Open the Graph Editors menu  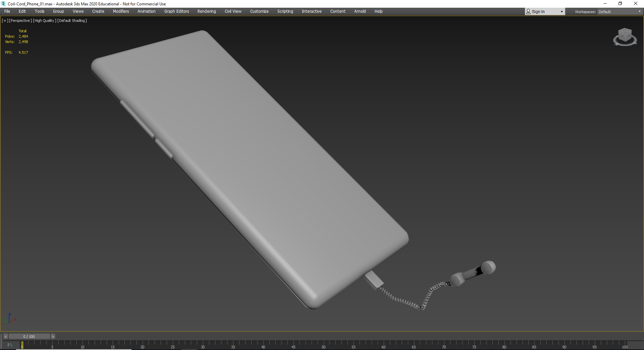click(176, 11)
